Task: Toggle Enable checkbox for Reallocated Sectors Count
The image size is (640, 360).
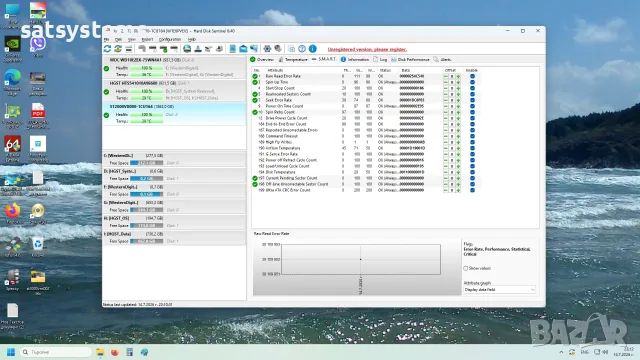Action: [472, 94]
